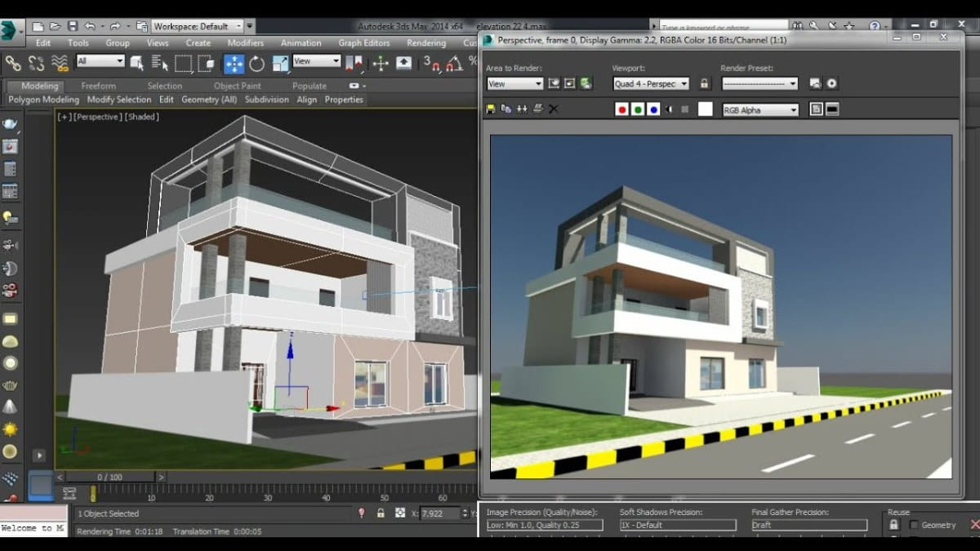Click the Select and Link icon

click(13, 62)
